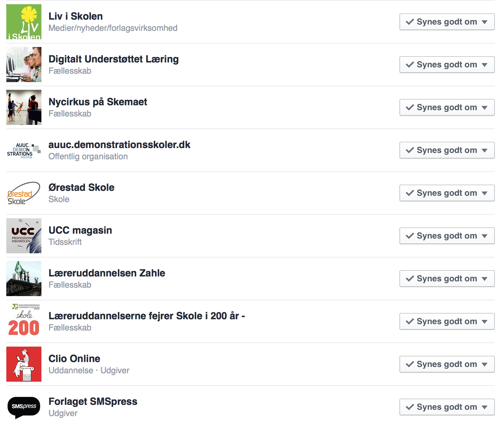The width and height of the screenshot is (504, 428).
Task: Click the Ørestad Skole logo
Action: 24,193
